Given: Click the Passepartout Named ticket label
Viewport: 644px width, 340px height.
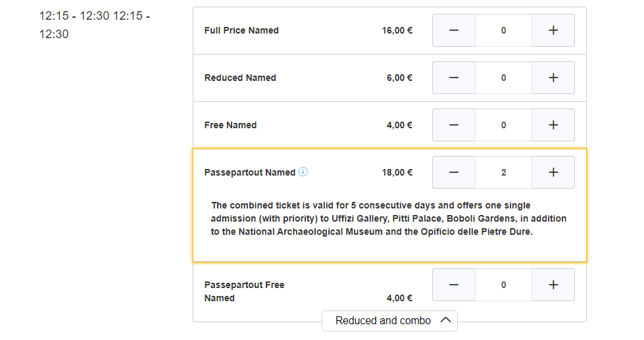Looking at the screenshot, I should click(x=250, y=172).
